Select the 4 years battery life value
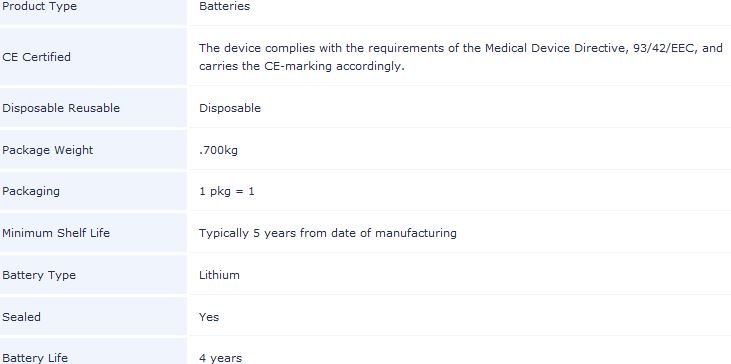 [x=221, y=358]
